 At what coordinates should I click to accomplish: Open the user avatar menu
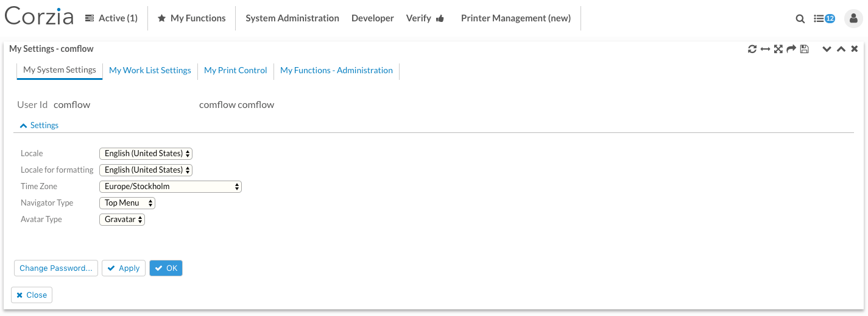tap(853, 19)
